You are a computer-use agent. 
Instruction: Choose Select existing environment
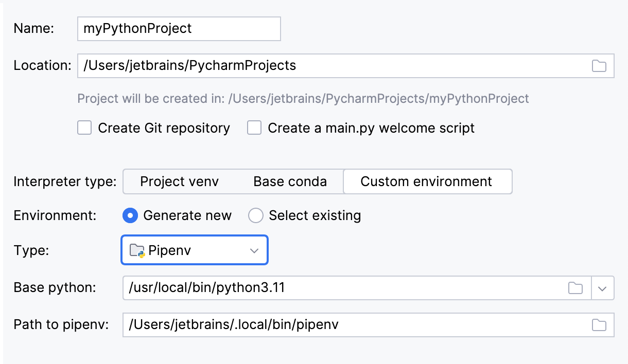coord(256,215)
